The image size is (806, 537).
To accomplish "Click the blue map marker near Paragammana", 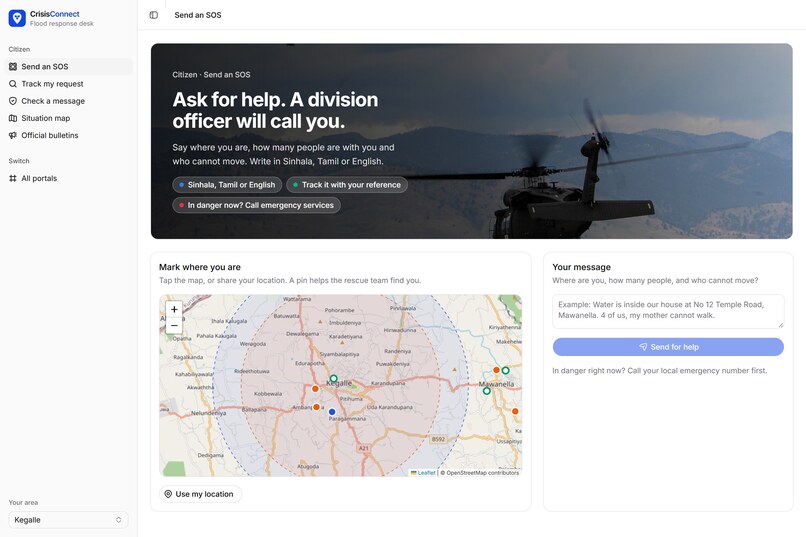I will click(332, 412).
